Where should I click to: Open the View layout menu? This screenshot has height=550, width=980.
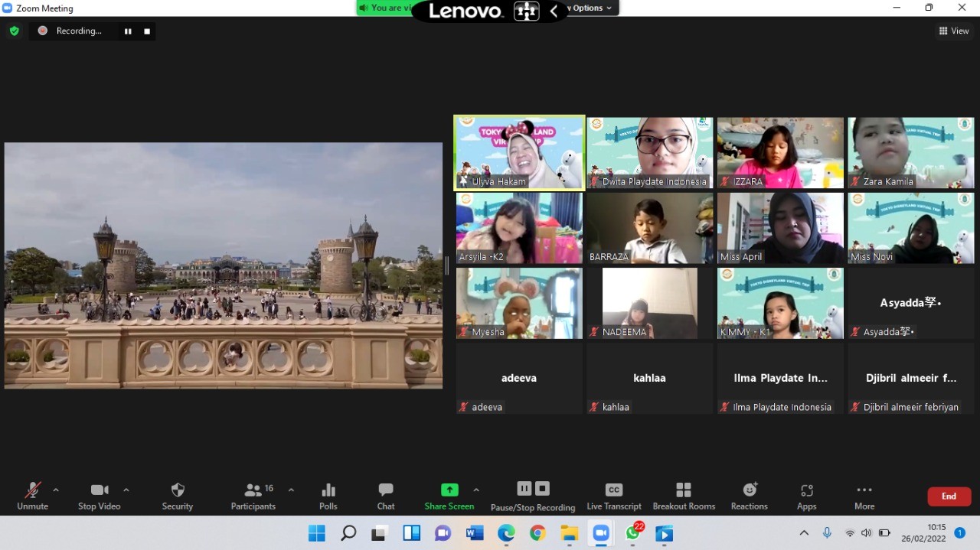tap(954, 31)
